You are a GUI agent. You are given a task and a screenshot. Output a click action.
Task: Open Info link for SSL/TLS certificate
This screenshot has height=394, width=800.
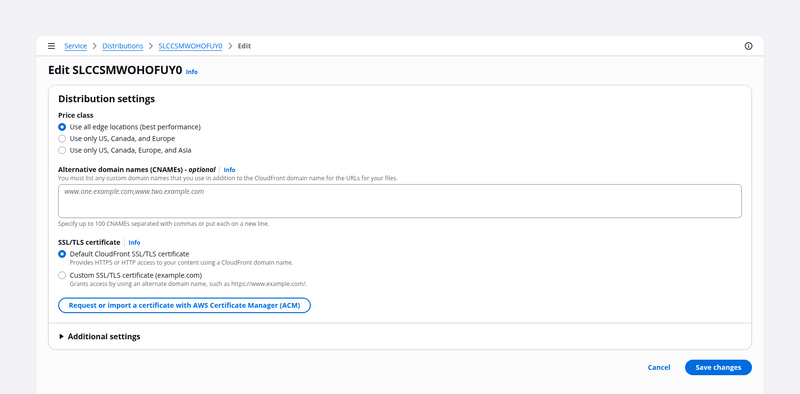point(134,242)
